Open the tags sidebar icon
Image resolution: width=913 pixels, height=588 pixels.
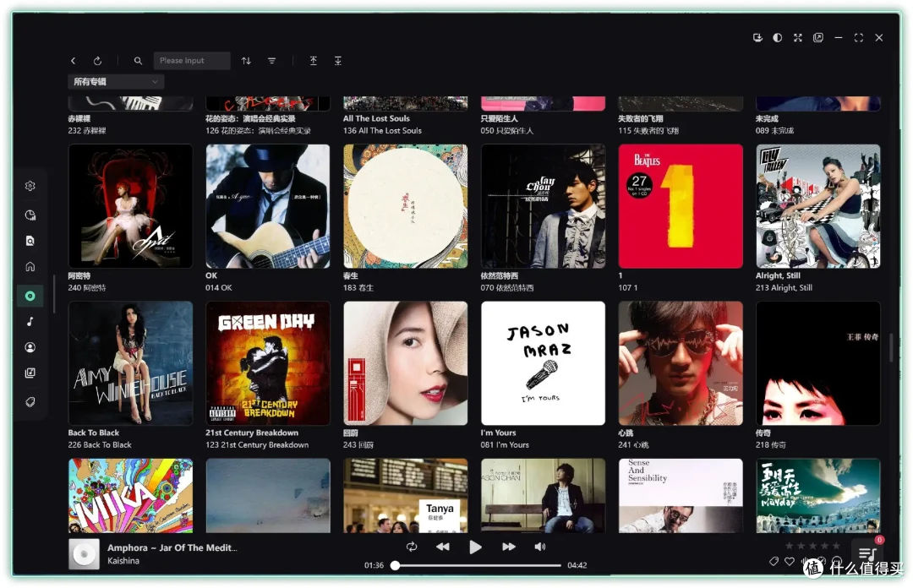click(x=30, y=401)
